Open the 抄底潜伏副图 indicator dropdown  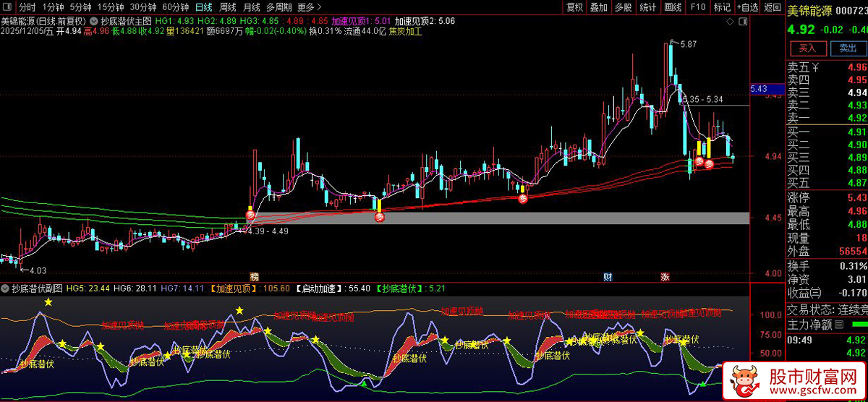[x=6, y=288]
